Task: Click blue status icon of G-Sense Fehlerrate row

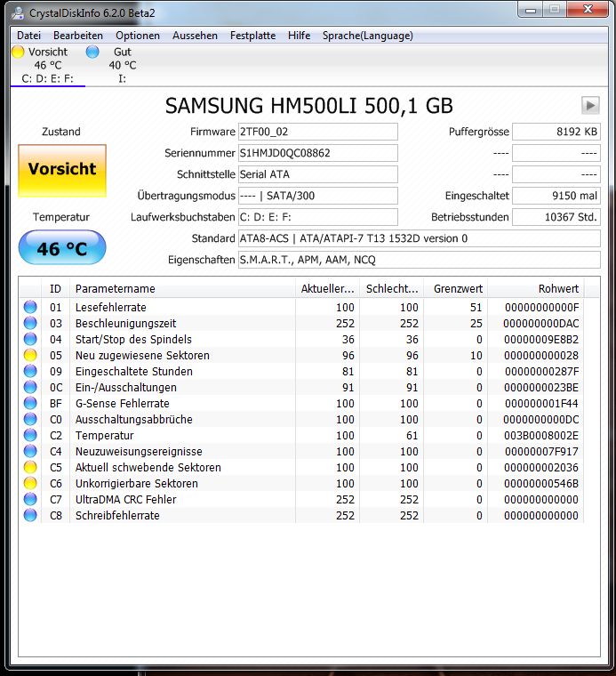Action: coord(30,403)
